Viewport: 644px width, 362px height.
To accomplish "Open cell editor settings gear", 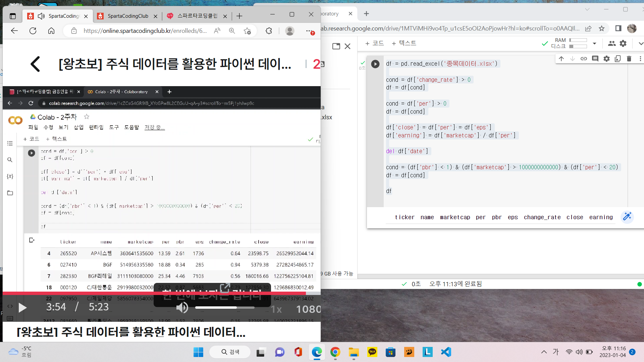I will [606, 59].
